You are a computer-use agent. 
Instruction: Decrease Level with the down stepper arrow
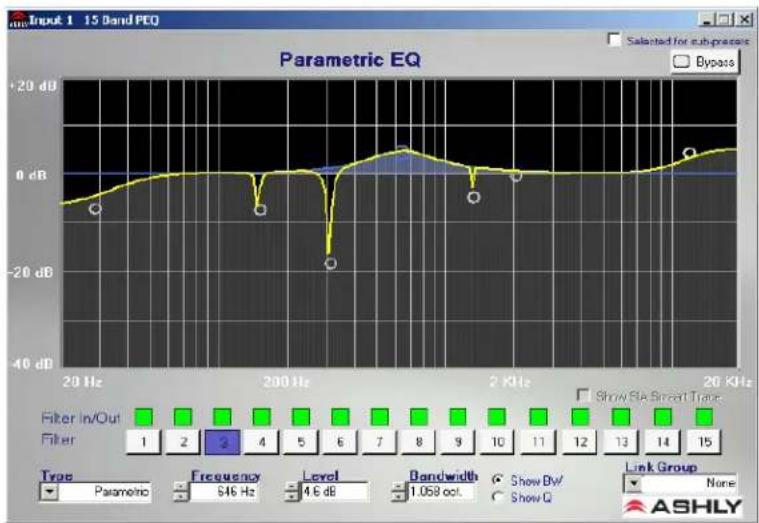(292, 496)
